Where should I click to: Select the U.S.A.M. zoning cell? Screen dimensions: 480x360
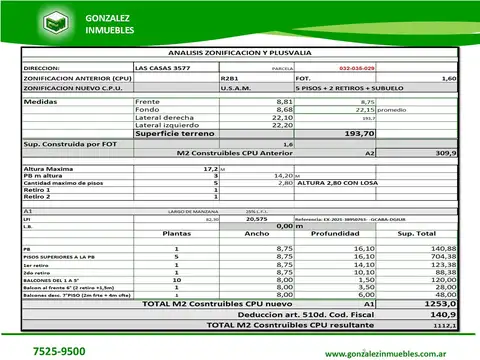[x=236, y=88]
